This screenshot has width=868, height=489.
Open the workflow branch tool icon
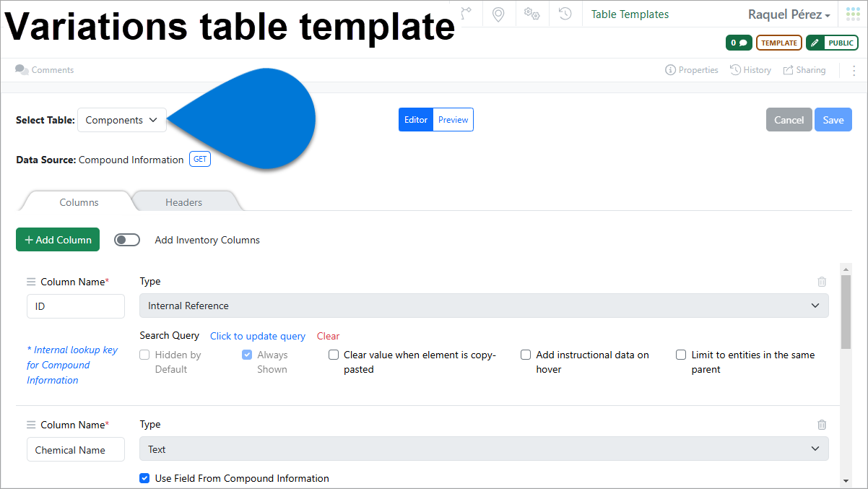466,14
